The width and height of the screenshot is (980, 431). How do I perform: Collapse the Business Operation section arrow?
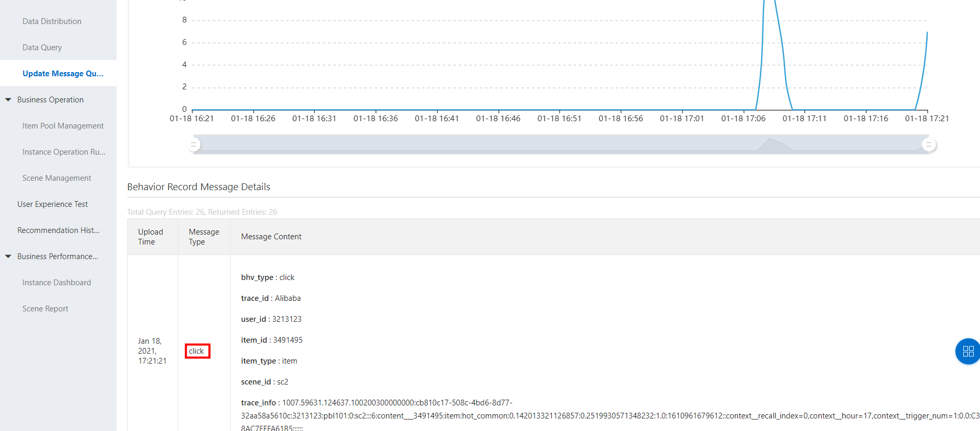pyautogui.click(x=8, y=100)
